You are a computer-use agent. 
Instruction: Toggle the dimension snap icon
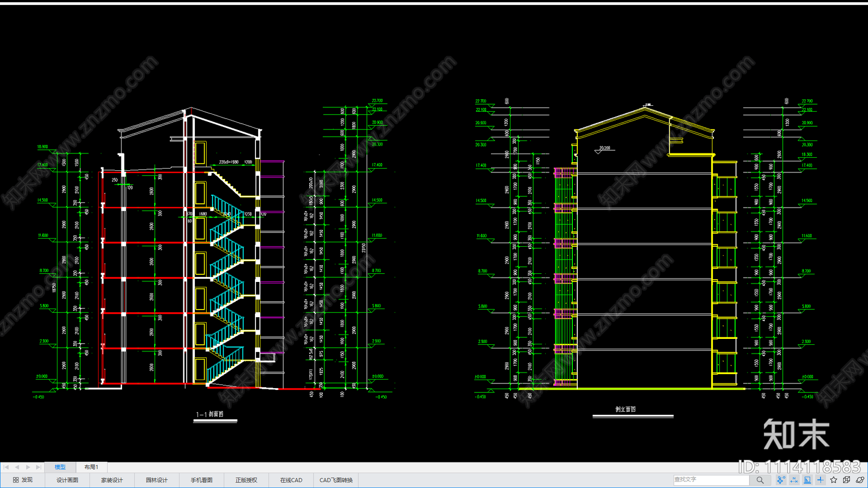[794, 480]
